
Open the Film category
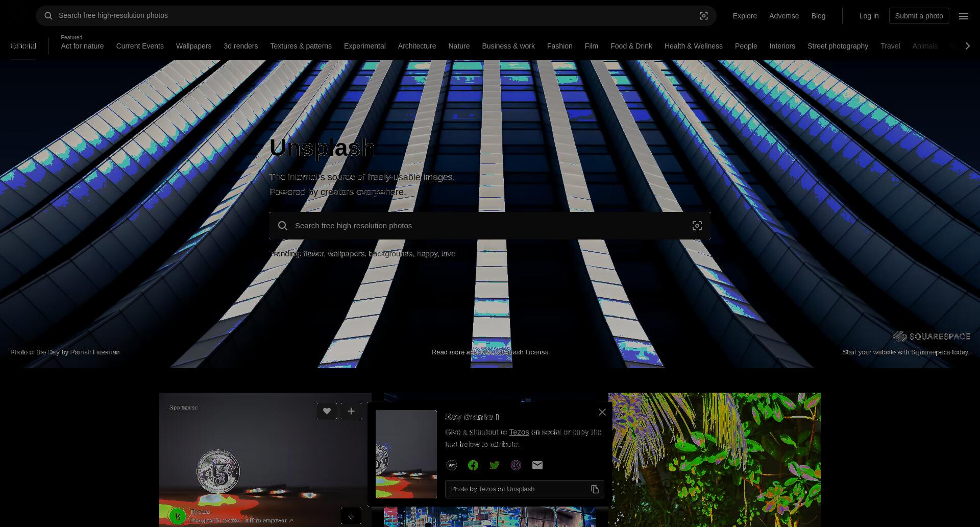(x=591, y=46)
